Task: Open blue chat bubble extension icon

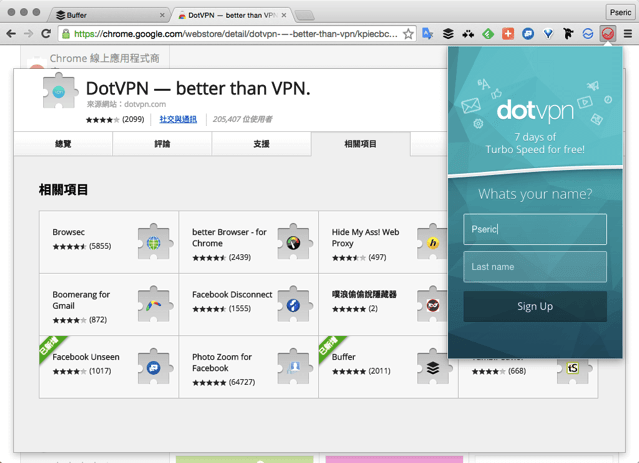Action: pyautogui.click(x=528, y=34)
